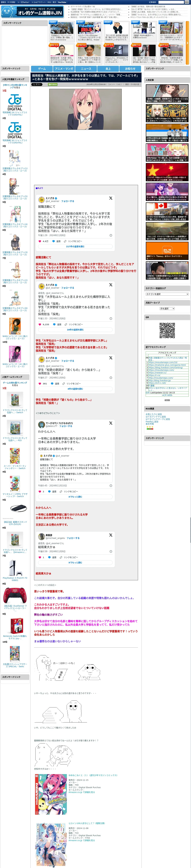191x868 pixels.
Task: Open カテゴリを選択 dropdown
Action: click(x=167, y=294)
